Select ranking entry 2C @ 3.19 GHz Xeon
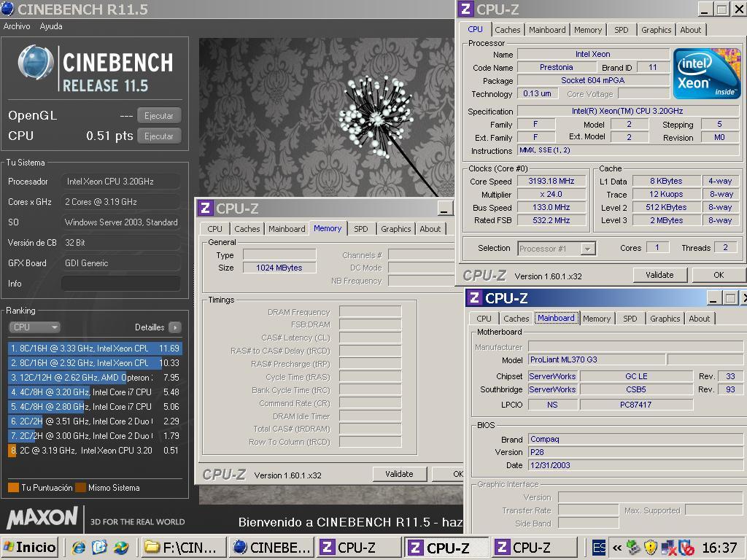The height and width of the screenshot is (560, 747). point(95,451)
